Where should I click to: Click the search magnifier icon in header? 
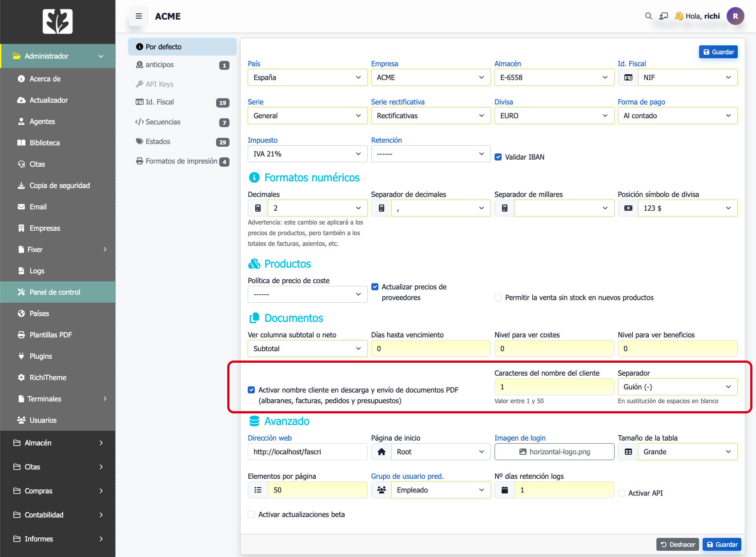pyautogui.click(x=648, y=16)
